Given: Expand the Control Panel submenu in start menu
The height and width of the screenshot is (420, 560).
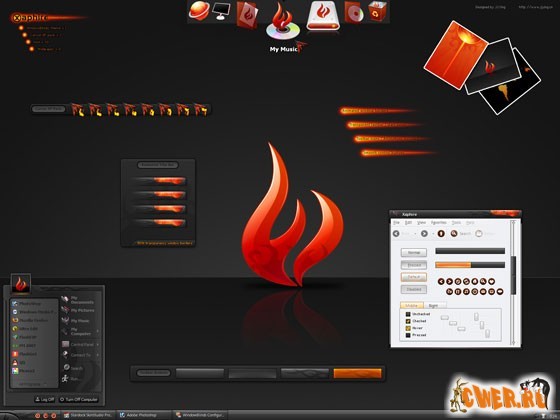Looking at the screenshot, I should click(x=98, y=345).
